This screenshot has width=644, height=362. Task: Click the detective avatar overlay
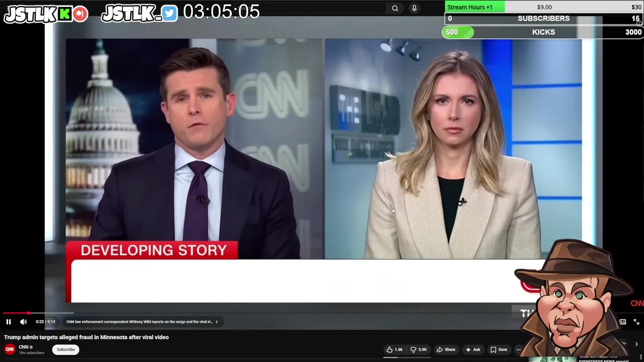point(574,298)
